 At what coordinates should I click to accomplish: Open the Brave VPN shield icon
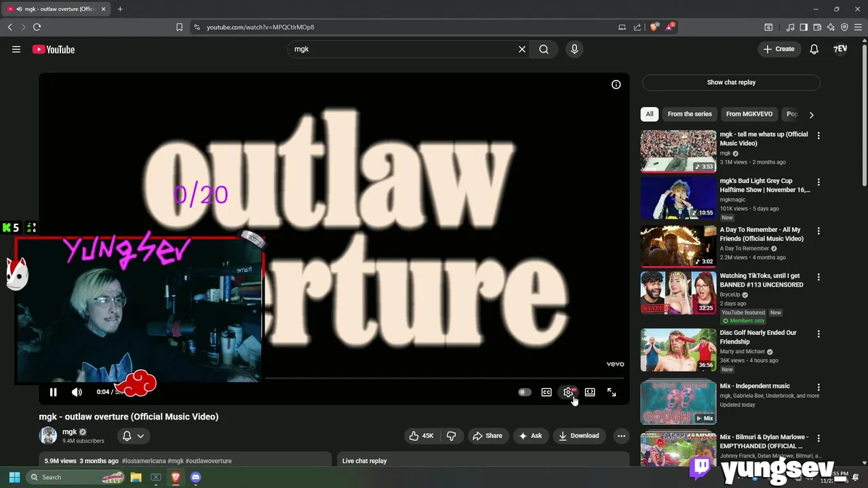point(844,27)
